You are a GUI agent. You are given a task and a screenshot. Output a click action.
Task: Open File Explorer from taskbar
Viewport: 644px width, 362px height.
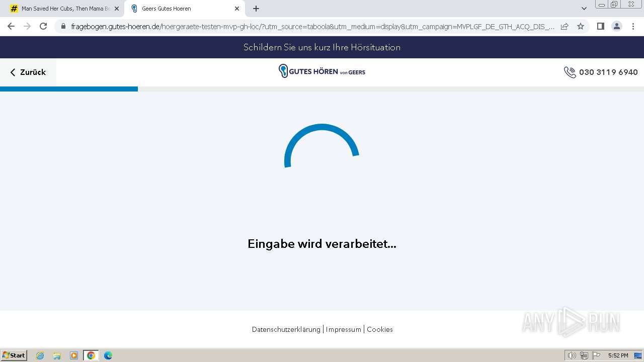point(57,355)
